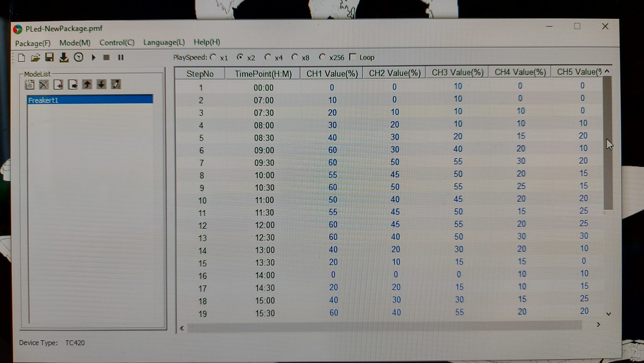Select x1 play speed
This screenshot has height=363, width=644.
point(213,57)
